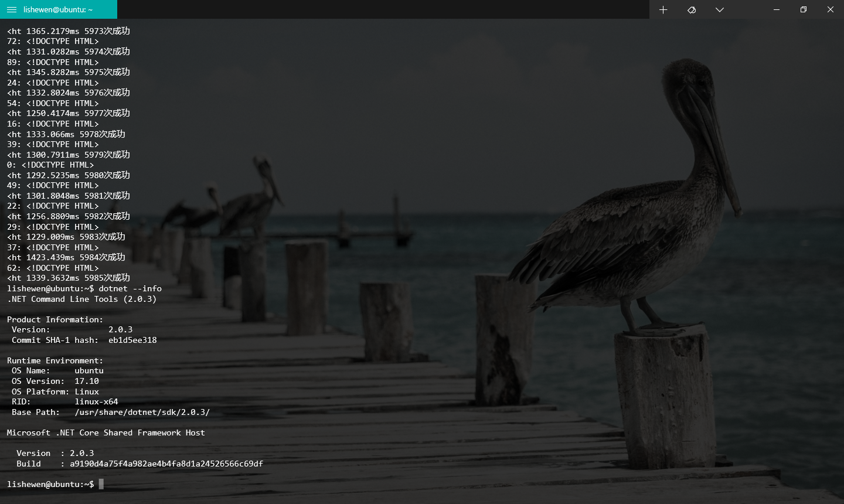The image size is (844, 504).
Task: Minimize the terminal window
Action: click(775, 9)
